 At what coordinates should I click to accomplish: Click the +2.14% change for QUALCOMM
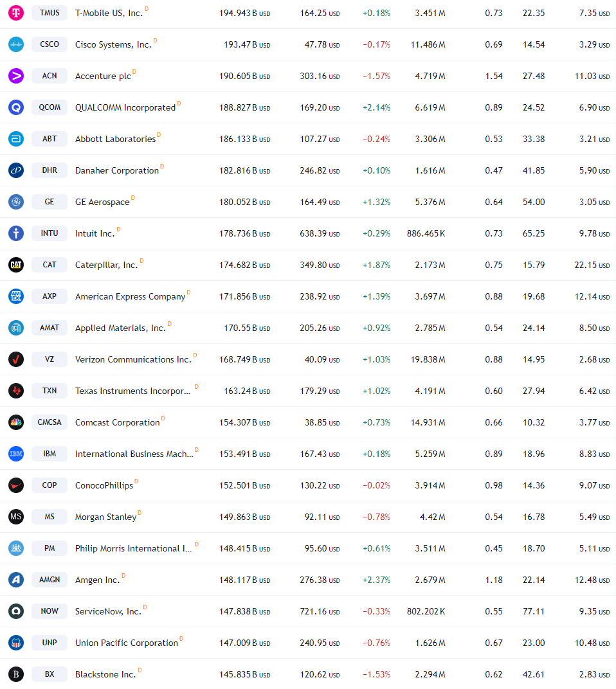coord(376,108)
